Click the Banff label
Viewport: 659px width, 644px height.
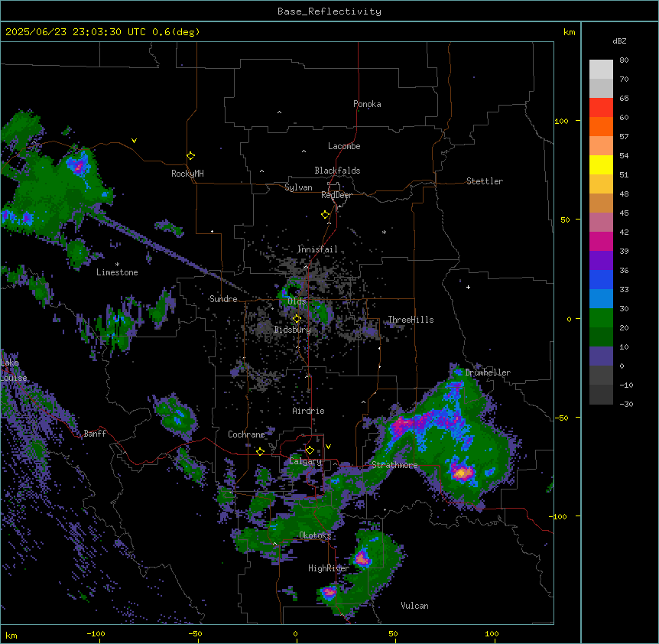95,434
